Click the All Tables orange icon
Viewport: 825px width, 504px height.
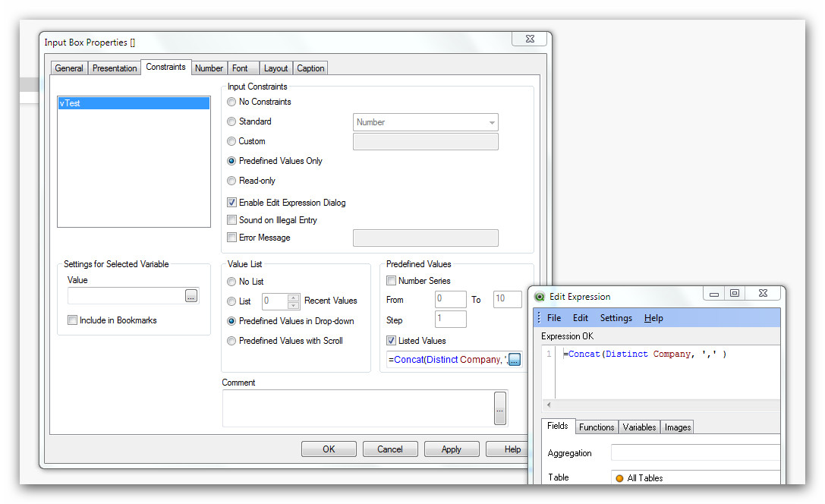(x=619, y=478)
